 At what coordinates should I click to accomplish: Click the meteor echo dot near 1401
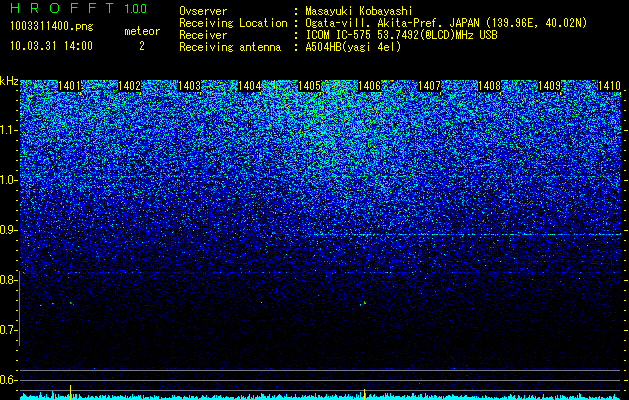(x=71, y=304)
